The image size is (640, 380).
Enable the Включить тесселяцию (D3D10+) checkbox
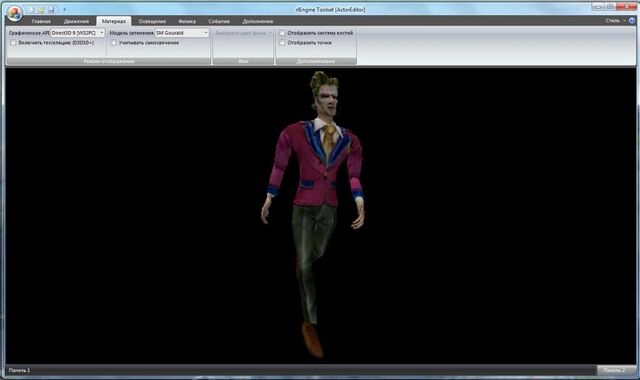13,42
